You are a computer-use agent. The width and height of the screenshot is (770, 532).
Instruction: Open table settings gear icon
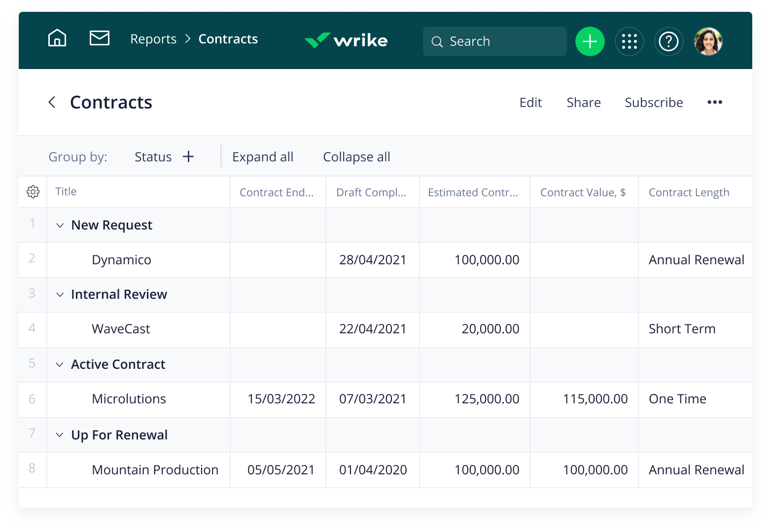point(33,192)
